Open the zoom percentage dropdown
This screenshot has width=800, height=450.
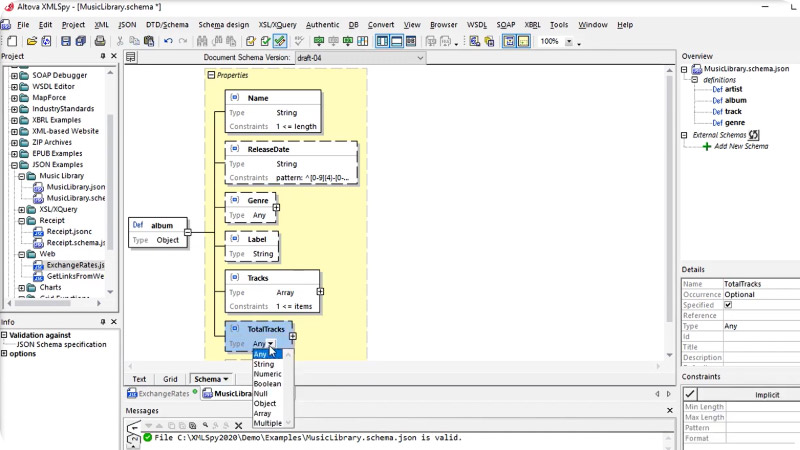pyautogui.click(x=569, y=42)
